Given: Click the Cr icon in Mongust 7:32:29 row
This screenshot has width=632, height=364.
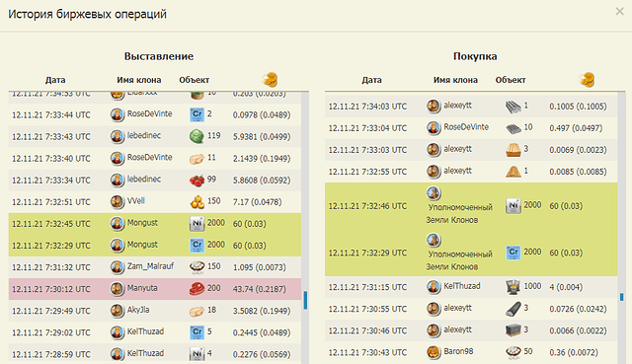Looking at the screenshot, I should click(x=197, y=246).
